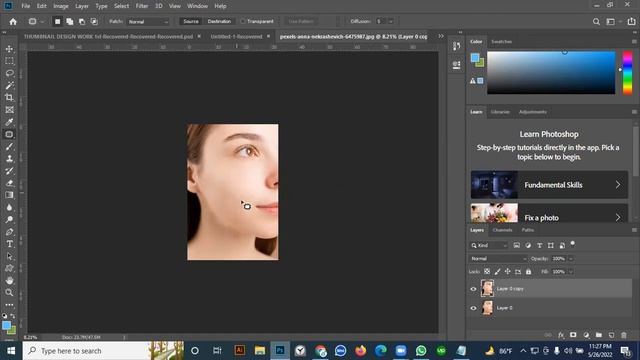Hide the Layer 0 copy layer
This screenshot has height=360, width=640.
point(473,289)
